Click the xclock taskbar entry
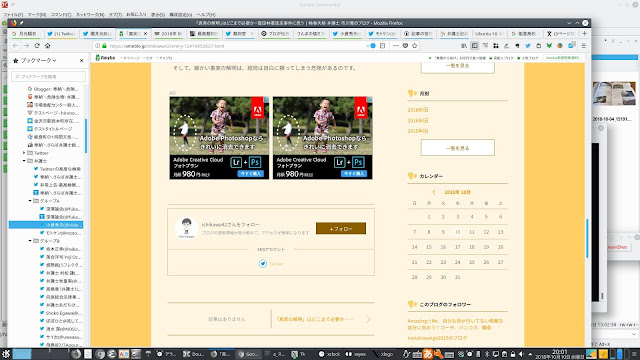Image resolution: width=640 pixels, height=360 pixels. click(x=330, y=354)
